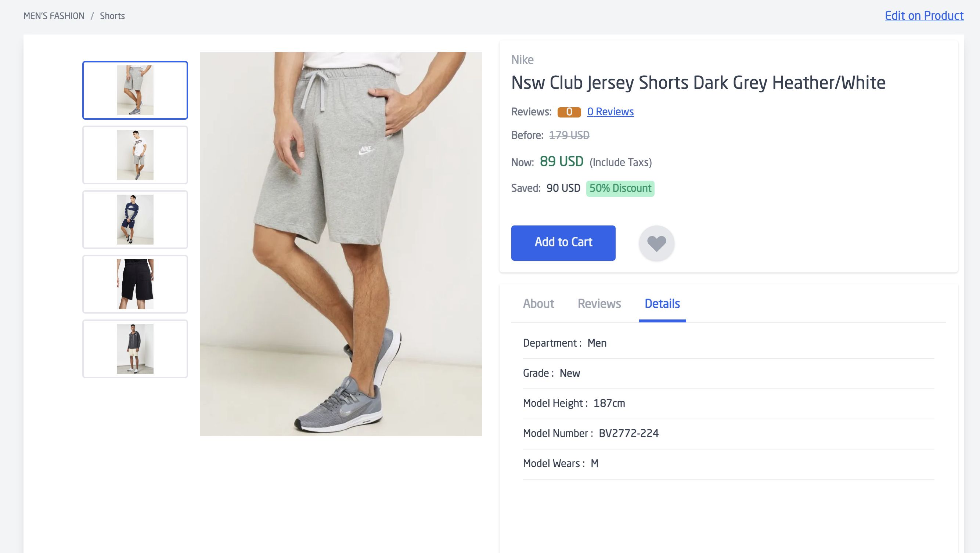Select the Details tab
The width and height of the screenshot is (980, 553).
point(662,304)
